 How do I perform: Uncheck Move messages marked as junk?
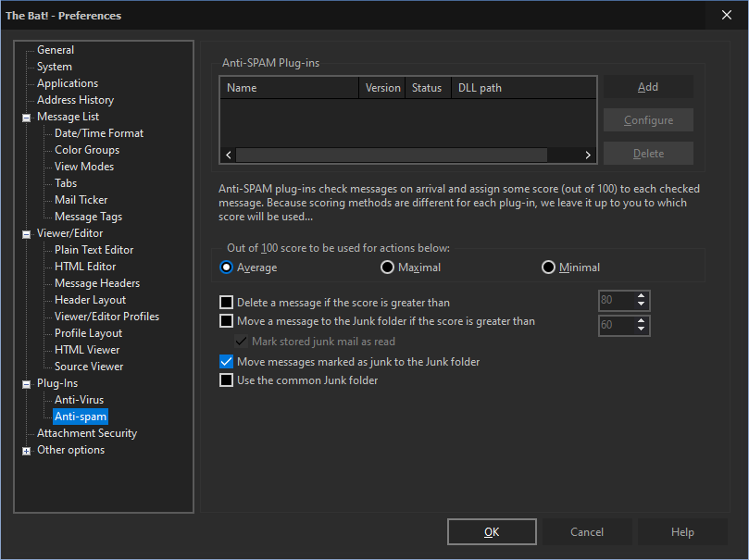click(227, 361)
